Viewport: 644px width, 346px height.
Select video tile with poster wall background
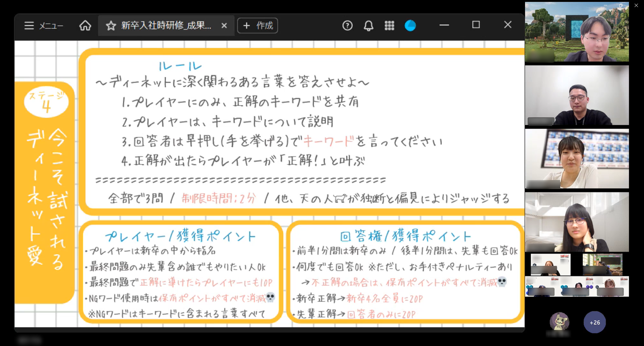577,159
